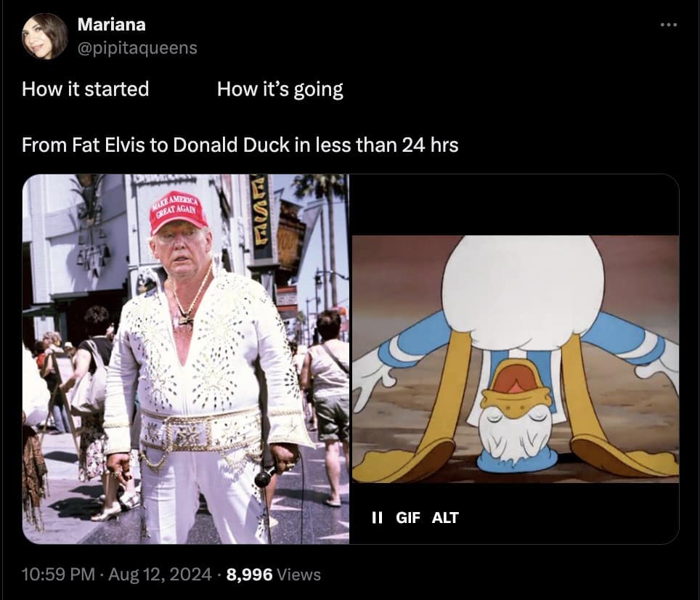Click the Aug 12, 2024 date
This screenshot has height=600, width=700.
tap(160, 574)
